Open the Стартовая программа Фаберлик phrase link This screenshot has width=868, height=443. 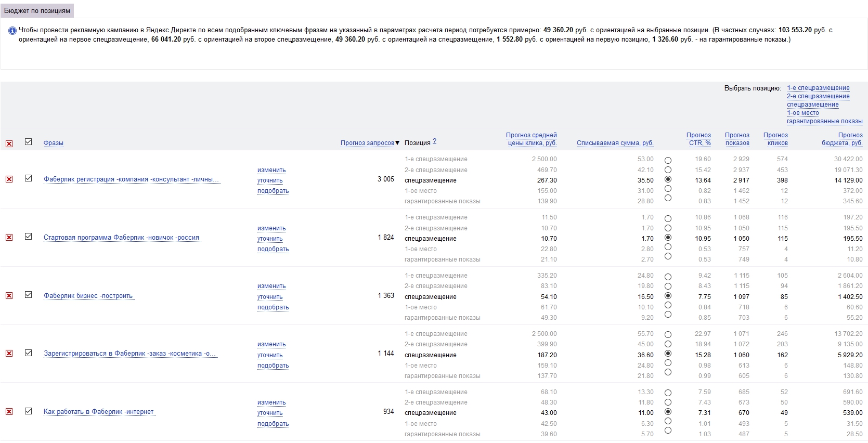122,238
